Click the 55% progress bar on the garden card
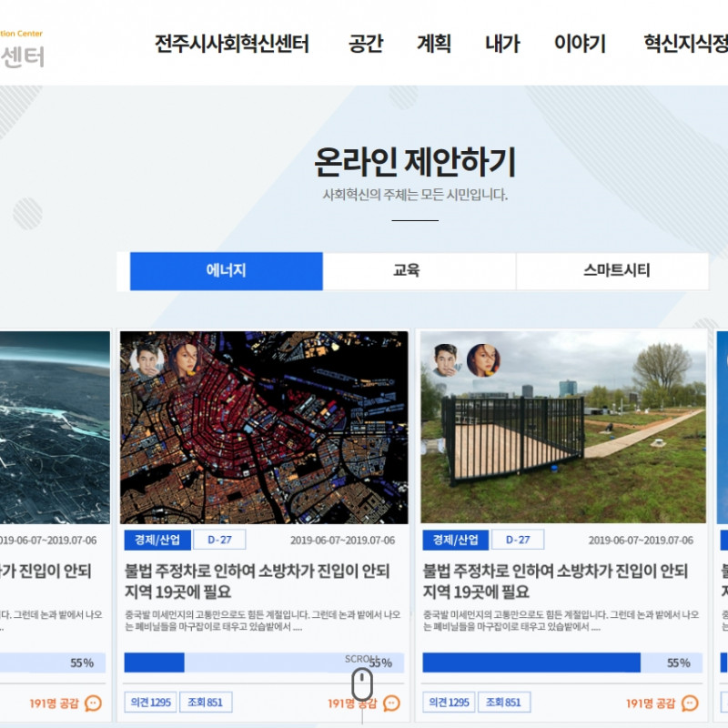728x728 pixels. tap(561, 662)
